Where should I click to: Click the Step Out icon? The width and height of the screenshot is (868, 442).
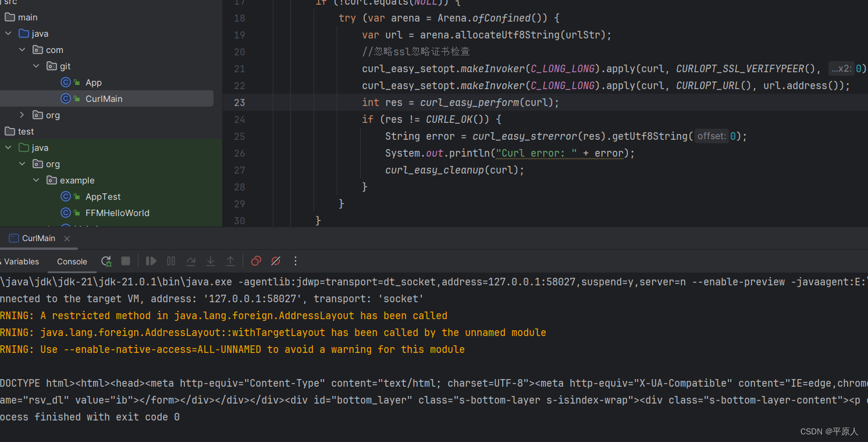230,261
